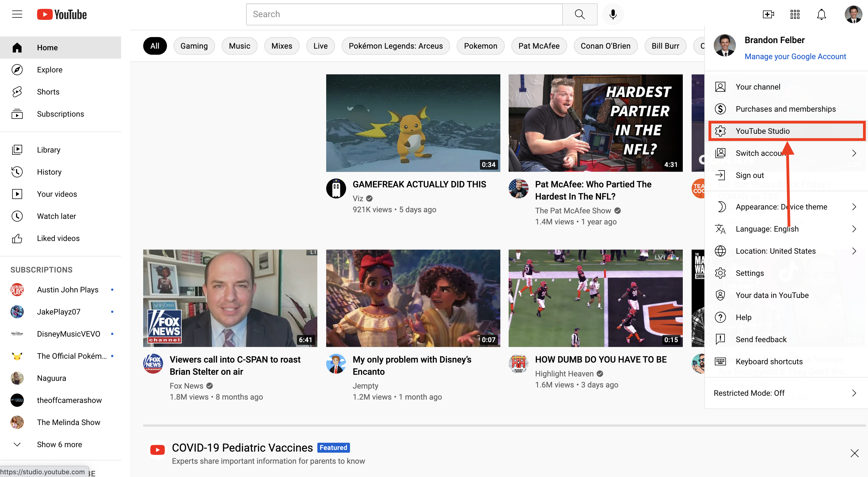868x477 pixels.
Task: Click Viz channel avatar
Action: 336,188
